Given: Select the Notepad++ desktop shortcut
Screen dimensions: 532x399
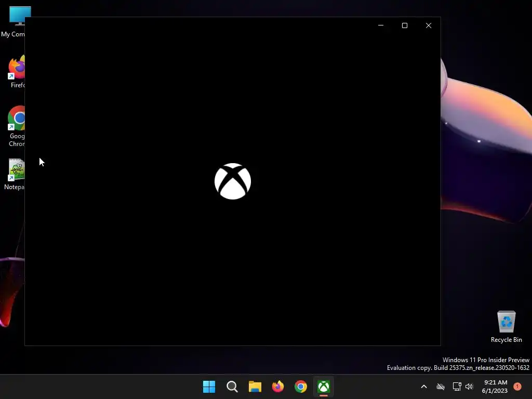Looking at the screenshot, I should 15,175.
